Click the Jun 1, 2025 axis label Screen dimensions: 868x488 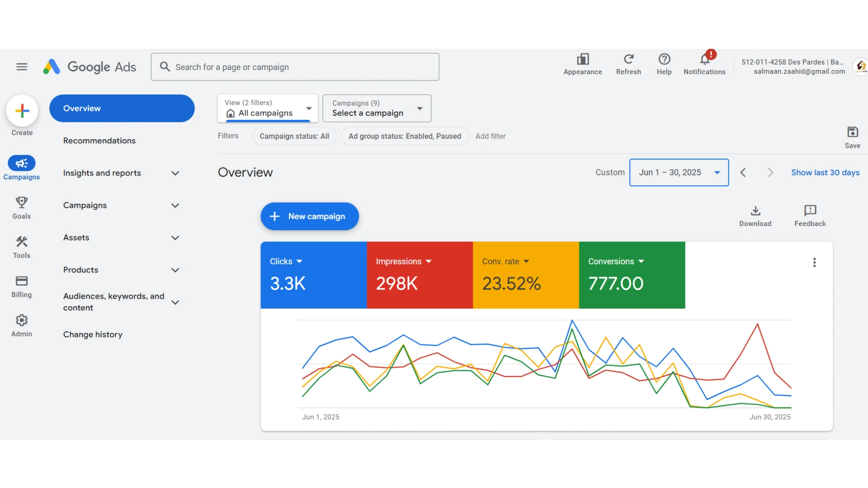coord(321,417)
